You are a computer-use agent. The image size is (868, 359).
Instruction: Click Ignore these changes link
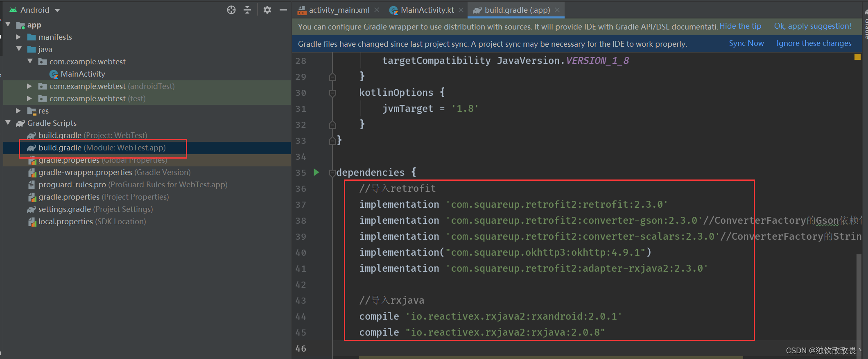tap(814, 43)
